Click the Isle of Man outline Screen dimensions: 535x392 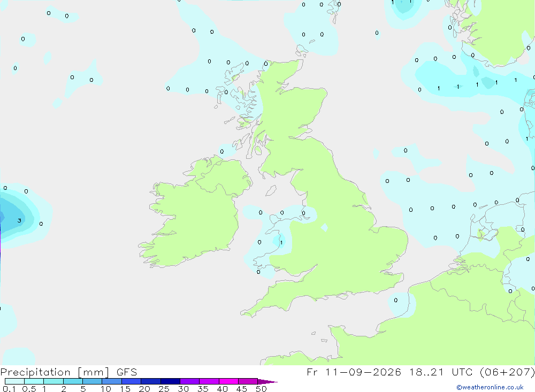point(271,190)
